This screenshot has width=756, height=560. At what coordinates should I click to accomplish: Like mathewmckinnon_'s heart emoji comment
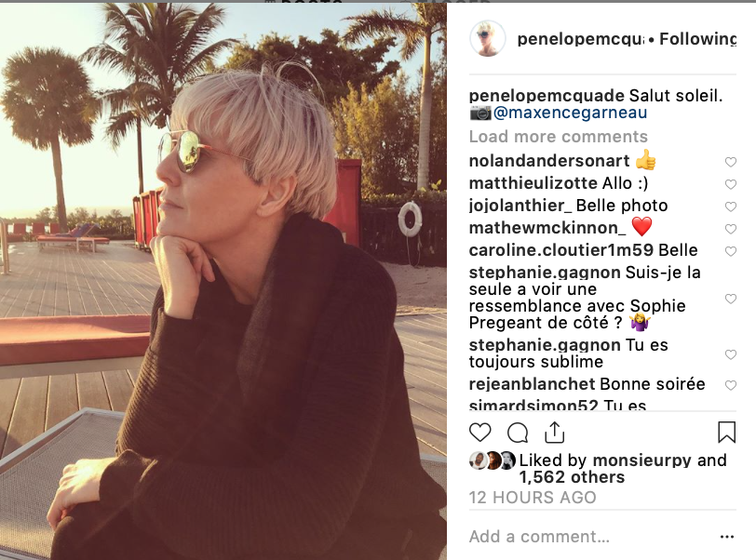[731, 229]
